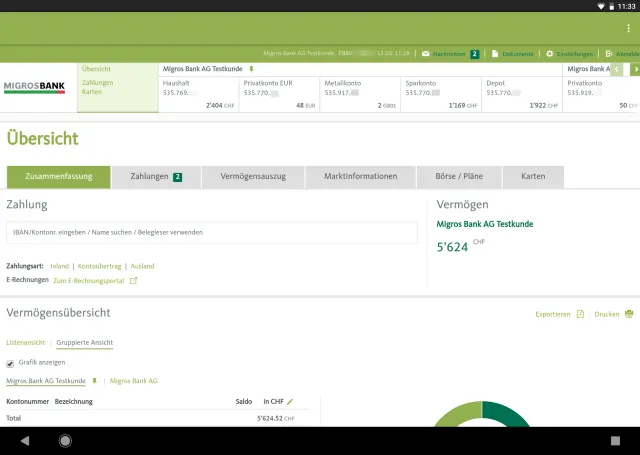
Task: Open the Marktinformationen tab
Action: pyautogui.click(x=360, y=177)
